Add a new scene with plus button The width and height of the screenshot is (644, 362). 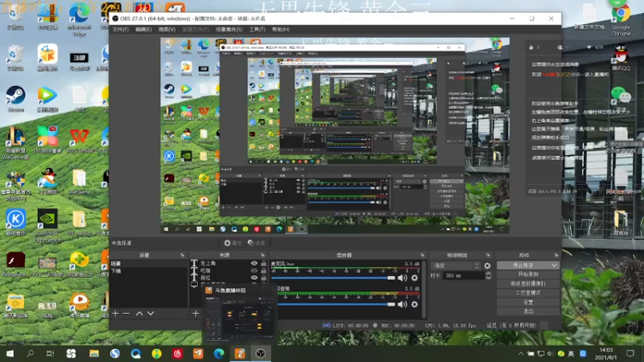coord(115,314)
